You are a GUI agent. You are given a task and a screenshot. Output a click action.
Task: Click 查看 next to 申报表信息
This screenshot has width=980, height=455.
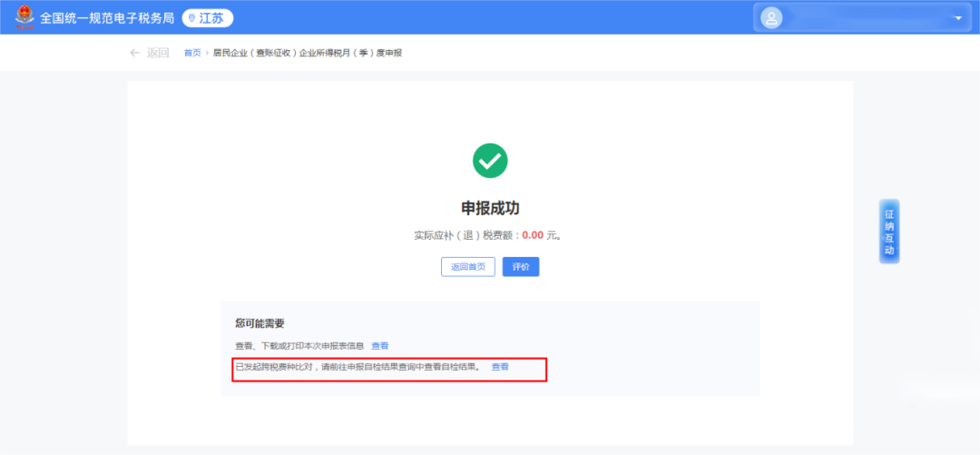pyautogui.click(x=379, y=346)
